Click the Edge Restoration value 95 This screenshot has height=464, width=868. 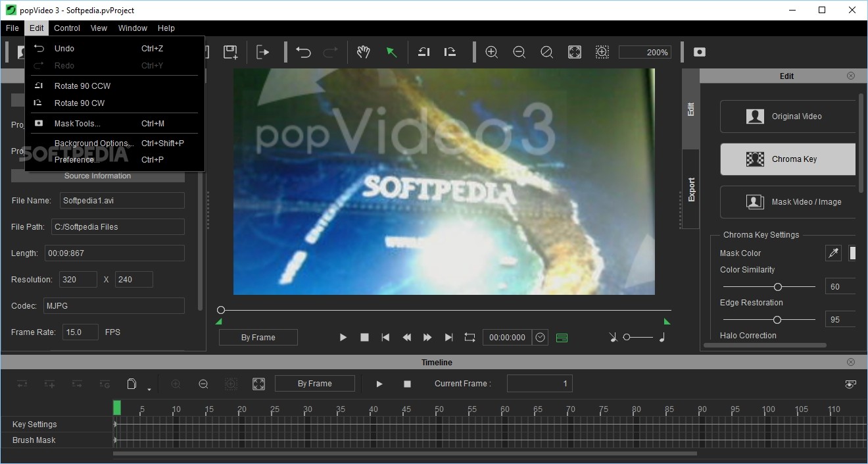tap(840, 320)
